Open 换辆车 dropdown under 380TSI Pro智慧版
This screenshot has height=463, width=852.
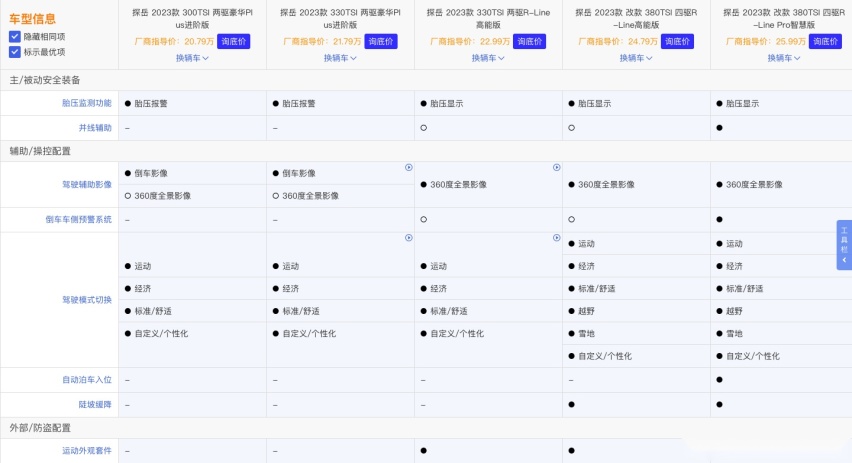(784, 58)
